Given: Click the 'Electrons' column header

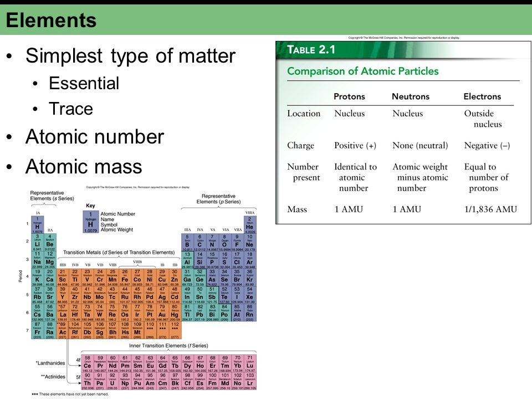Looking at the screenshot, I should (482, 96).
